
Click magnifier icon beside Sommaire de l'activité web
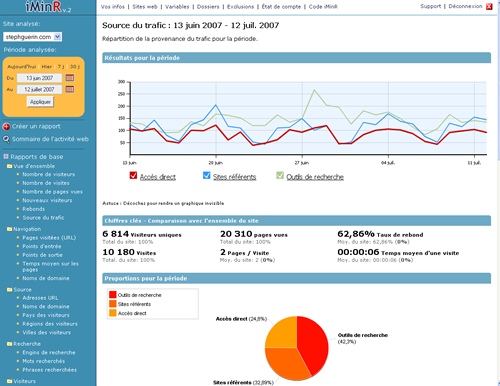click(x=6, y=139)
